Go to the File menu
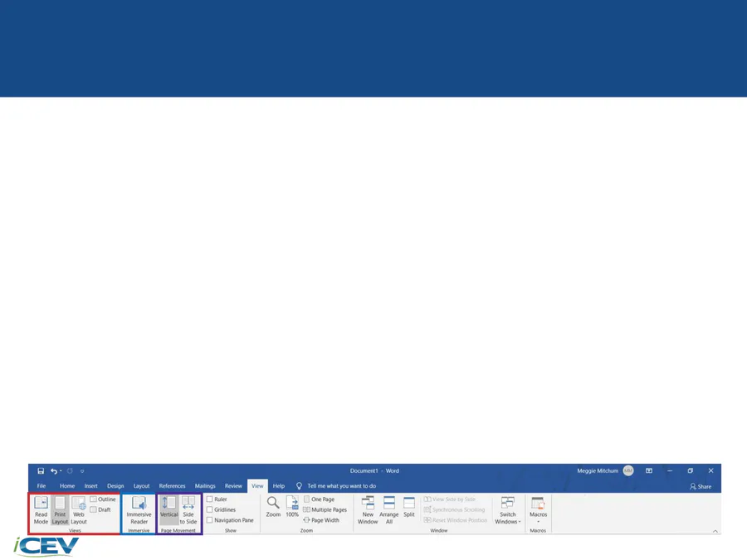The width and height of the screenshot is (747, 560). coord(41,486)
